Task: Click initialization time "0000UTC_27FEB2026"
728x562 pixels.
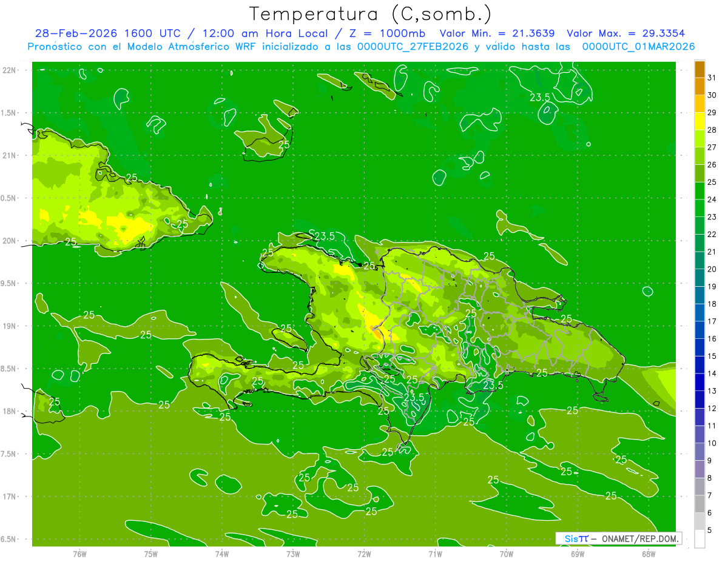Action: pyautogui.click(x=413, y=47)
